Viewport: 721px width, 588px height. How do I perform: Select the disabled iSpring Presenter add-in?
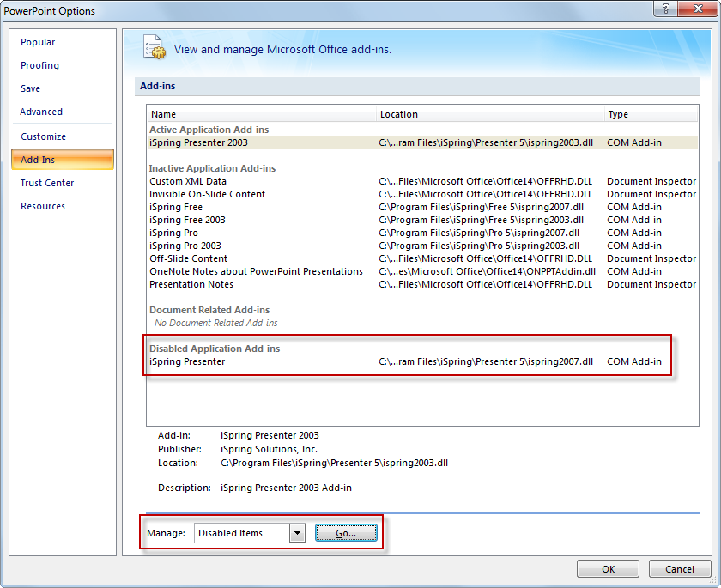coord(422,361)
